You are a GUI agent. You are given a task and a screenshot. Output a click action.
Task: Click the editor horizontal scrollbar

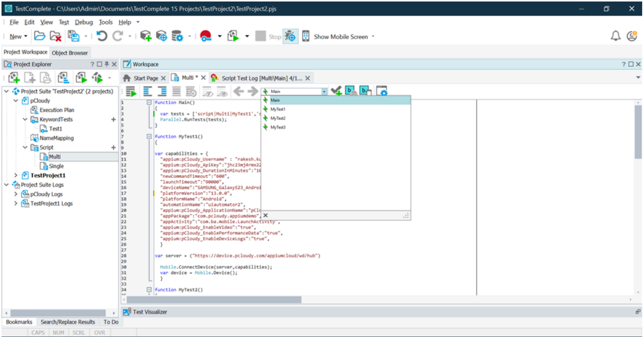(214, 299)
